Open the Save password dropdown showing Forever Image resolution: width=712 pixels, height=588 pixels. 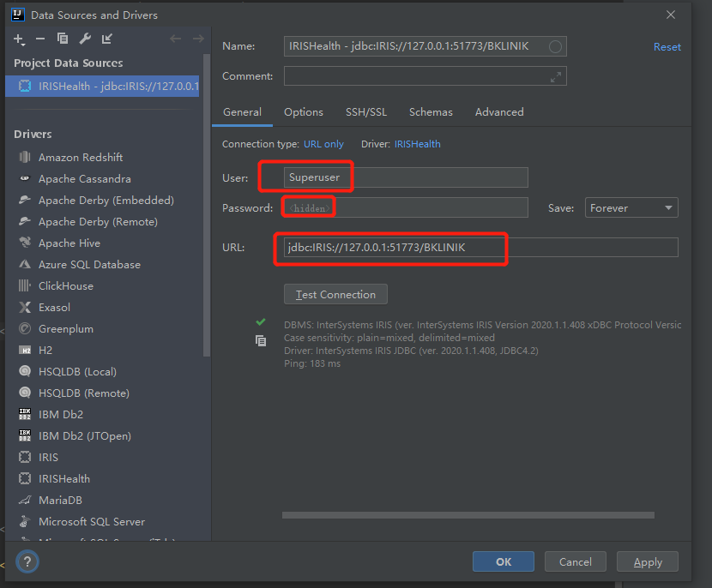[631, 207]
